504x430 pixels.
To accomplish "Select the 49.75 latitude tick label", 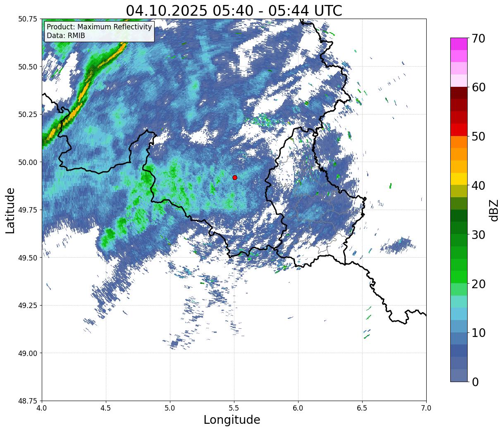I will pos(28,210).
